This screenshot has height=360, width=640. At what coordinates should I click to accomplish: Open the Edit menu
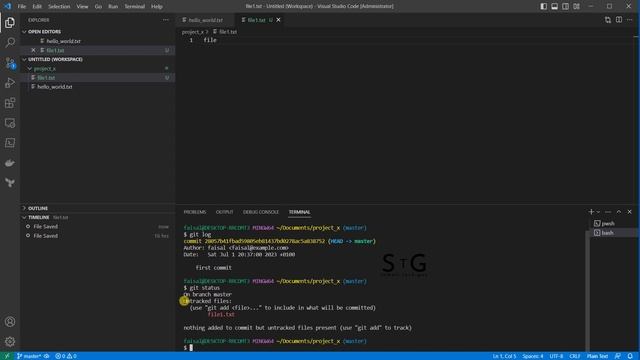click(x=37, y=7)
